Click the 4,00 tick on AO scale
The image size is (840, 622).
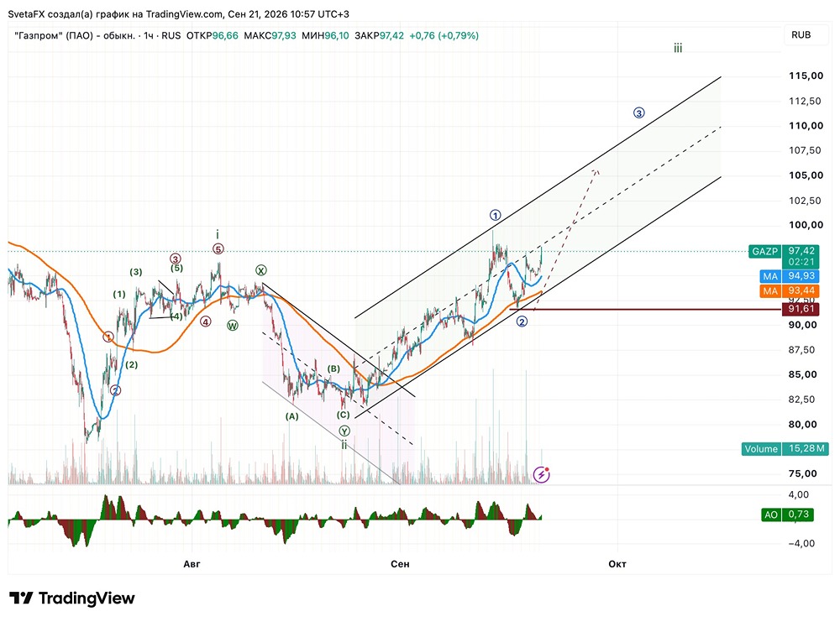pyautogui.click(x=799, y=494)
